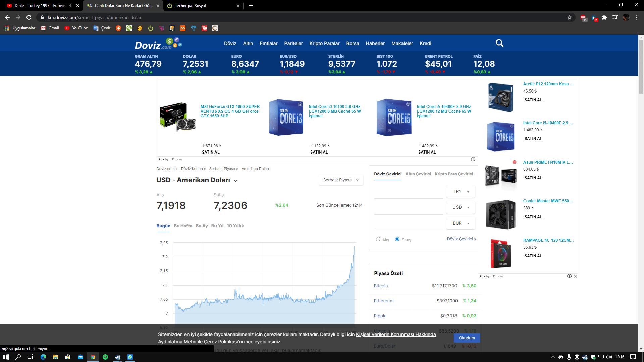This screenshot has width=644, height=362.
Task: Click the Okudum cookie button
Action: coord(467,338)
